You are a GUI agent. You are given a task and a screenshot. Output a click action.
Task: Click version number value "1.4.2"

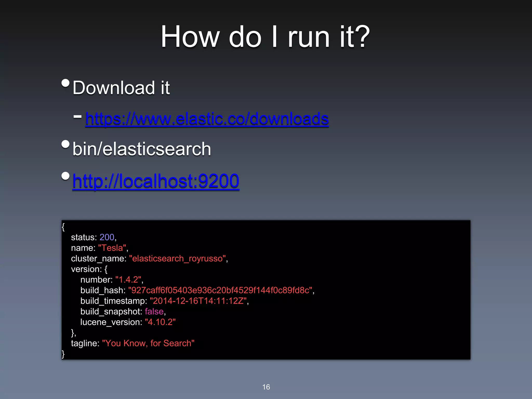128,280
